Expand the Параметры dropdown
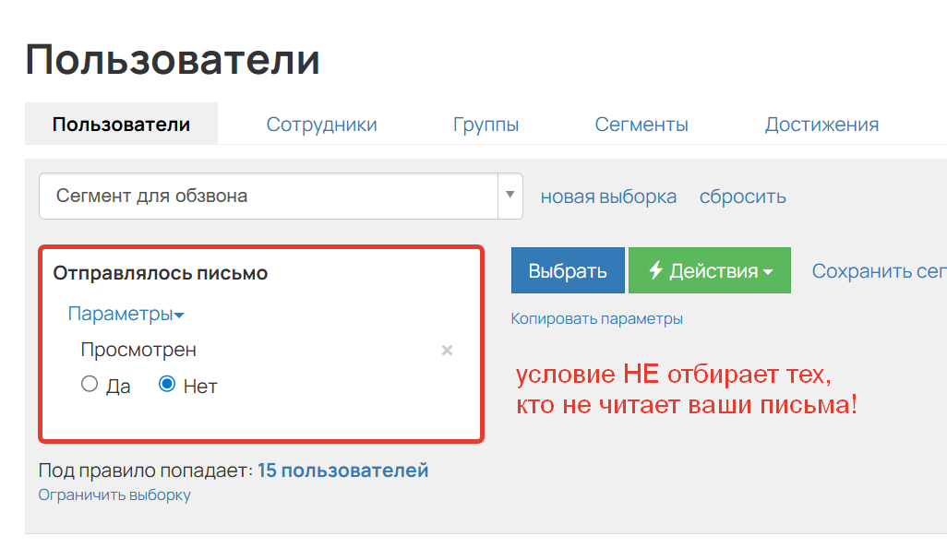Screen dimensions: 947x560 pyautogui.click(x=126, y=314)
